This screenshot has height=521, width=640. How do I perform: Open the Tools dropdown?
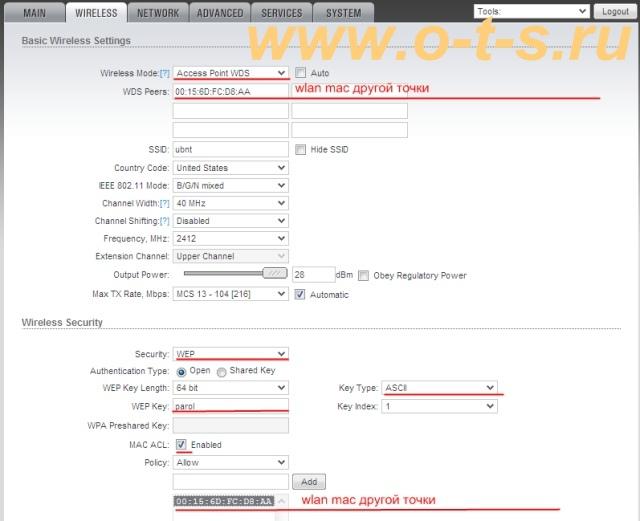click(x=531, y=11)
